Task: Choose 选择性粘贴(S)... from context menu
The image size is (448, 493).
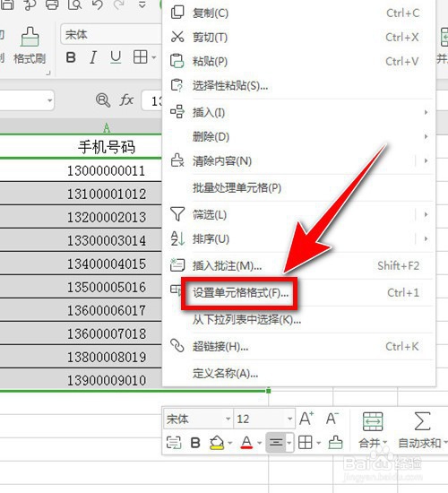Action: [298, 85]
